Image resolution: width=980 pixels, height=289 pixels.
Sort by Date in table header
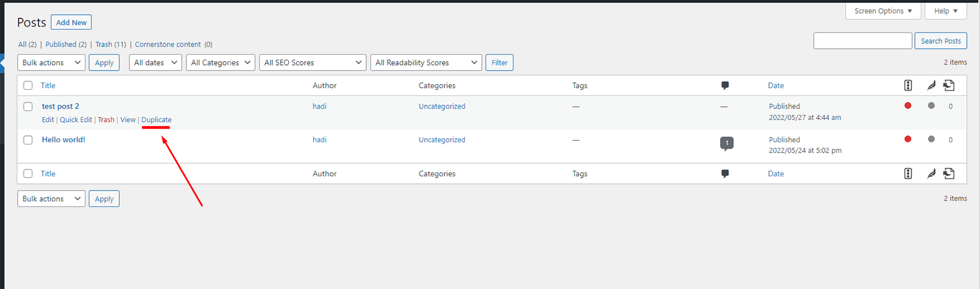776,85
